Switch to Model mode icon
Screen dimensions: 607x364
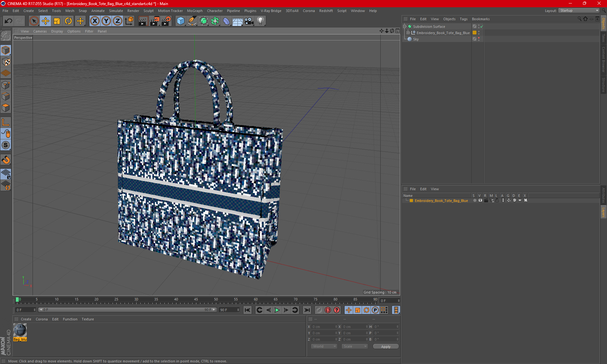coord(6,50)
